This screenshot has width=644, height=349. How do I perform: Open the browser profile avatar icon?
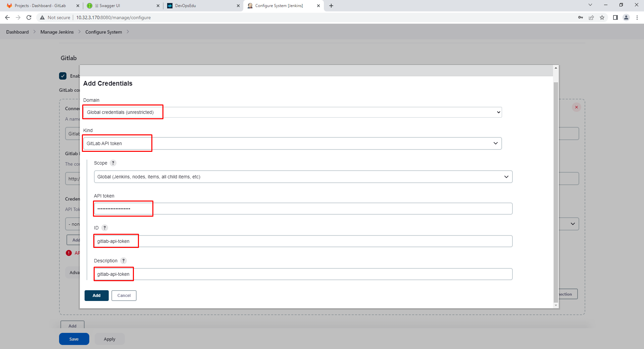click(x=626, y=17)
